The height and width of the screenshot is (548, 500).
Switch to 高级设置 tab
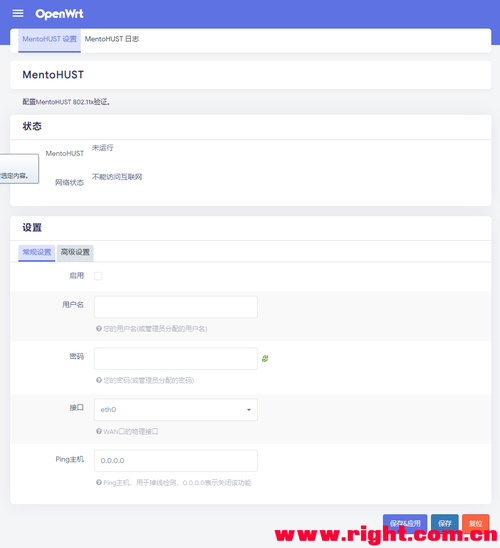[75, 252]
